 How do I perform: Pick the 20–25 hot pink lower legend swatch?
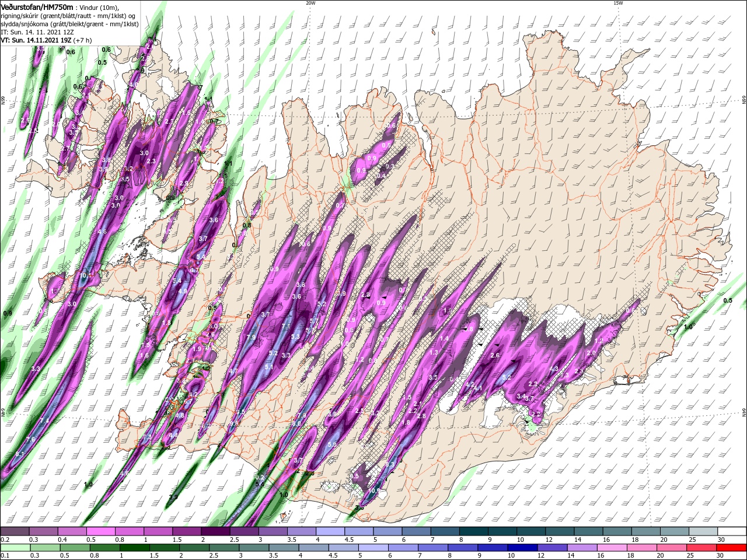click(x=673, y=547)
